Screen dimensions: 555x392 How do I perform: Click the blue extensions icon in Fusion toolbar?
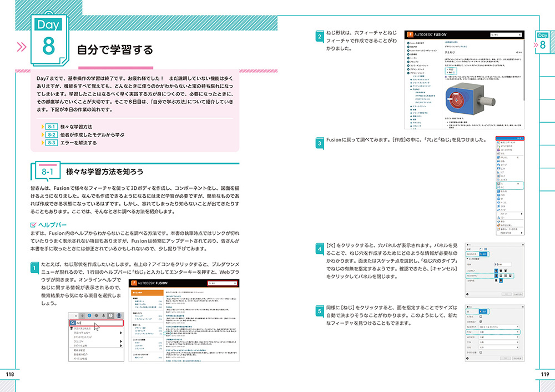coord(89,315)
